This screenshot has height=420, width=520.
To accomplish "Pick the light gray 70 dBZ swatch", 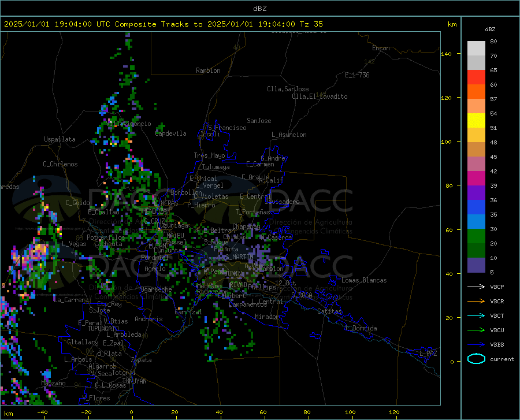I will (x=476, y=49).
